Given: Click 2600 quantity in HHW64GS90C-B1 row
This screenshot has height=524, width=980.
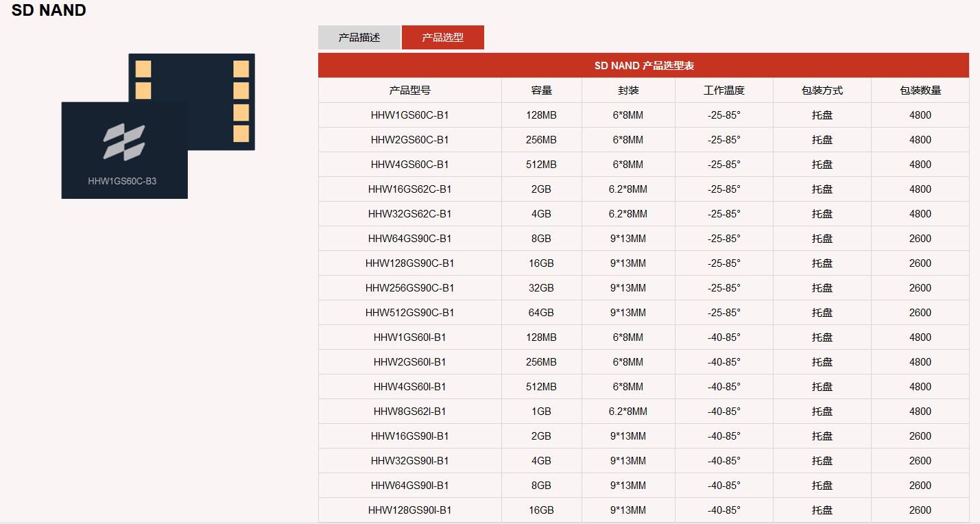Looking at the screenshot, I should point(920,239).
